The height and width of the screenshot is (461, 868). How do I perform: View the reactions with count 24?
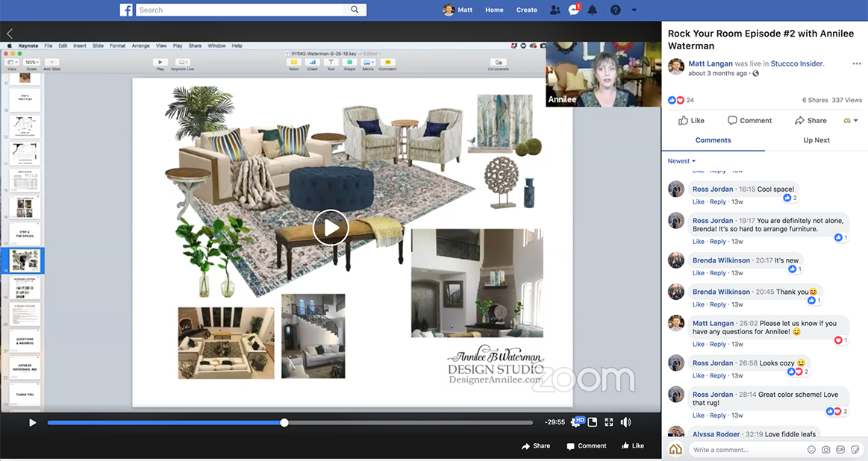coord(681,100)
